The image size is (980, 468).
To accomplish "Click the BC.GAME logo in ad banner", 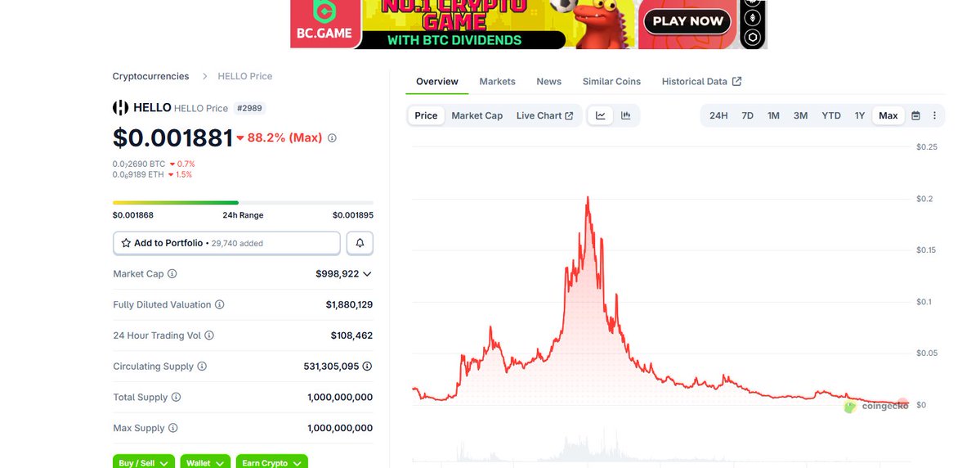I will tap(325, 24).
